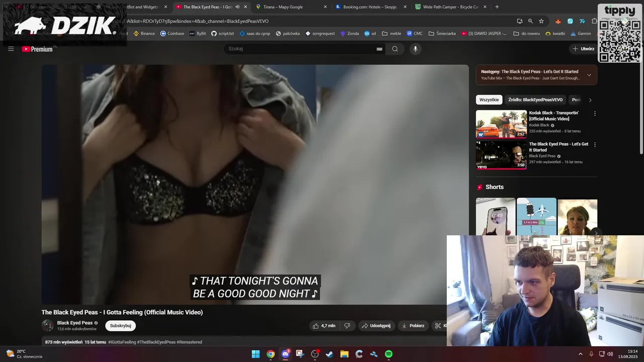Open Chrome from the taskbar
The image size is (644, 362).
coord(271,354)
